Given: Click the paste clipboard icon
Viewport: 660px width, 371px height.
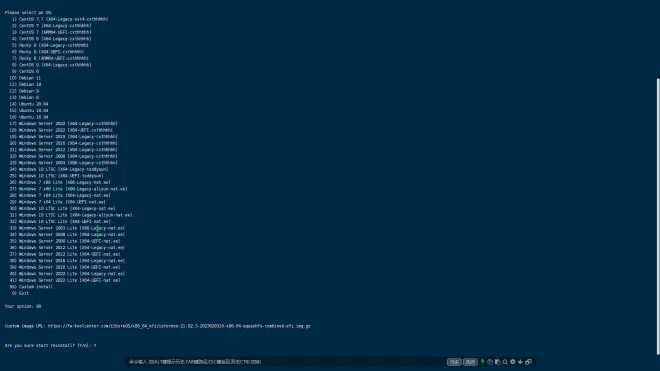Looking at the screenshot, I should tap(498, 362).
